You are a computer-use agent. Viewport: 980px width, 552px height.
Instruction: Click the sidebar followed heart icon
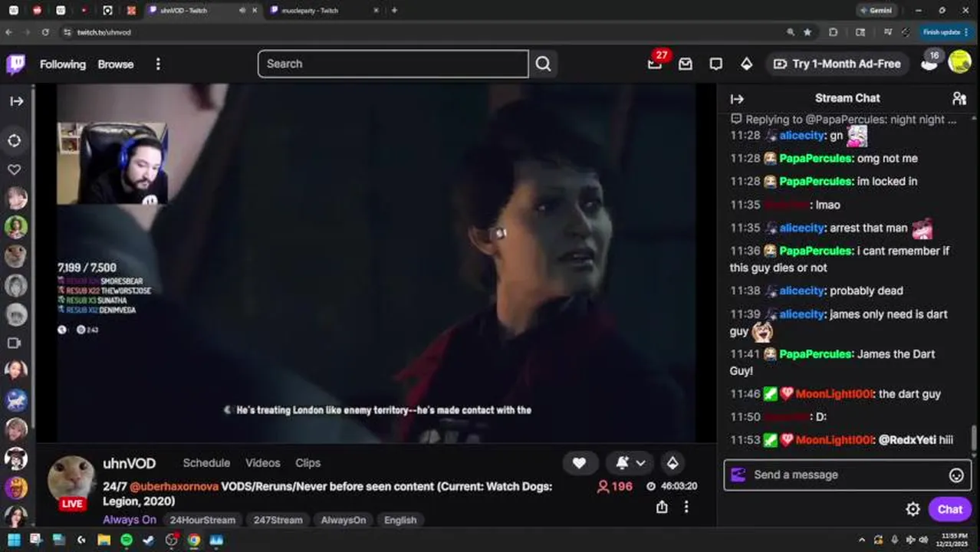click(x=15, y=169)
